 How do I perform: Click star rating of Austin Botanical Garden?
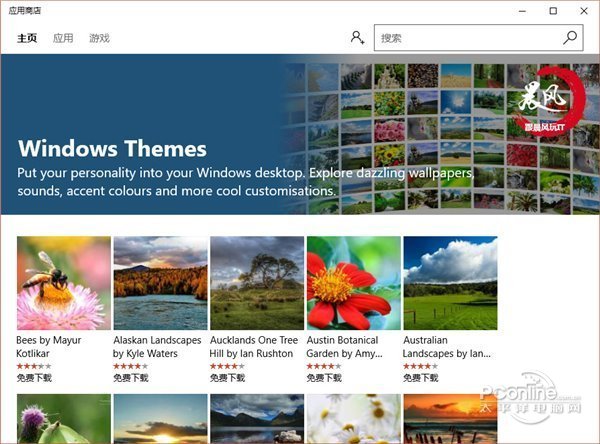click(324, 366)
